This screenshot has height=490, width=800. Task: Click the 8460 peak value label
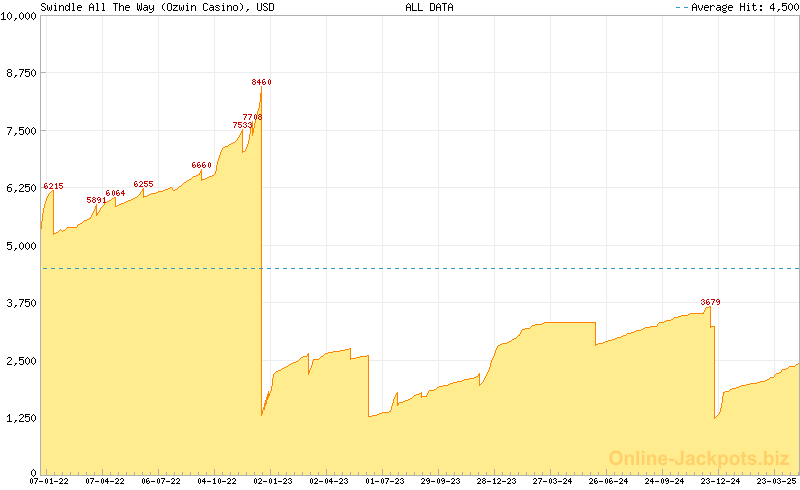261,82
